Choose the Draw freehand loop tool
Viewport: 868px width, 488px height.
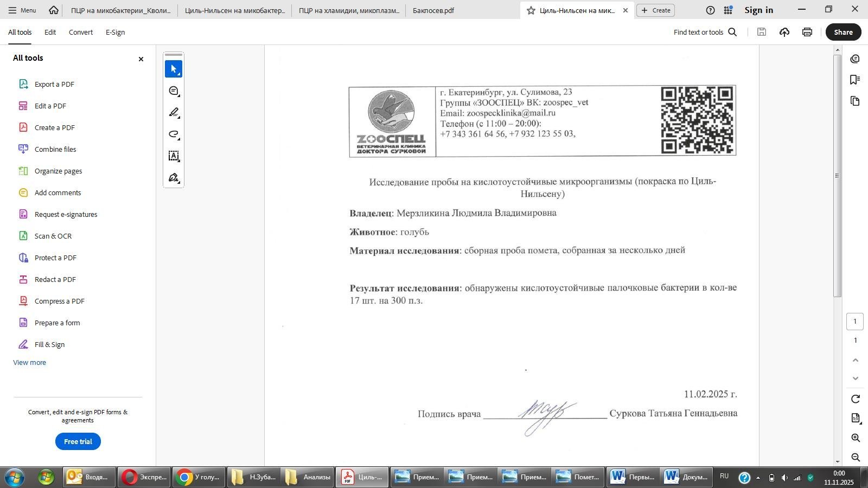point(174,134)
